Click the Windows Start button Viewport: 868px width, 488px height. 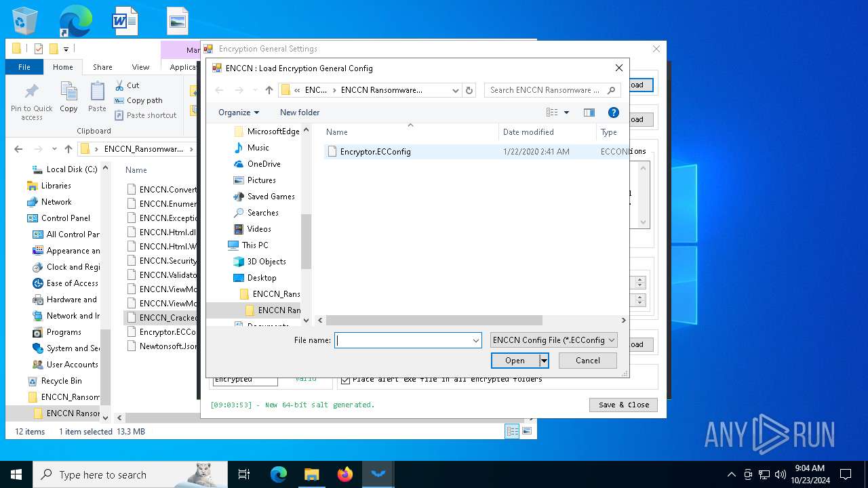[x=16, y=474]
